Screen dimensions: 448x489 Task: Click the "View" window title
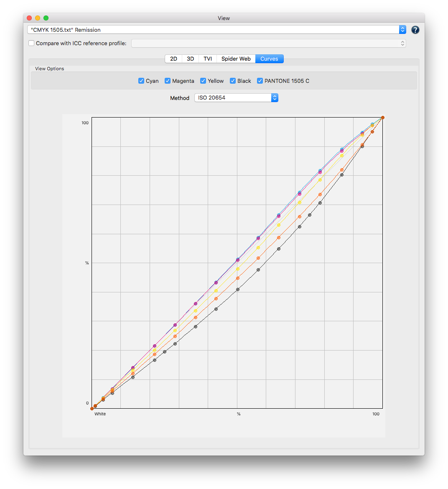[x=224, y=18]
